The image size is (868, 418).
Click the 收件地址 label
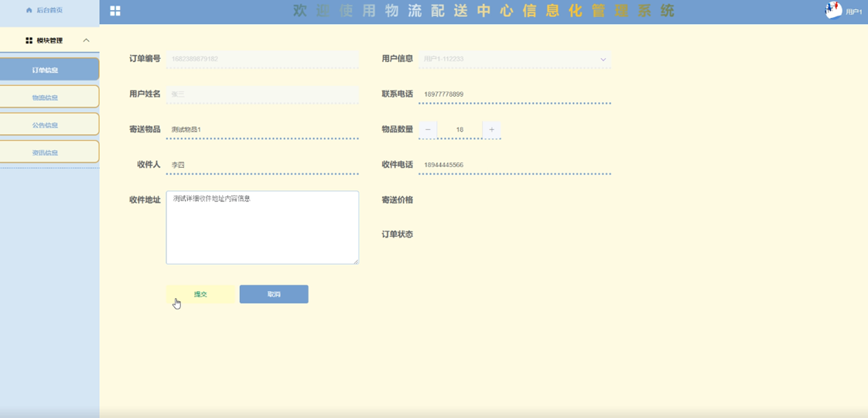145,200
